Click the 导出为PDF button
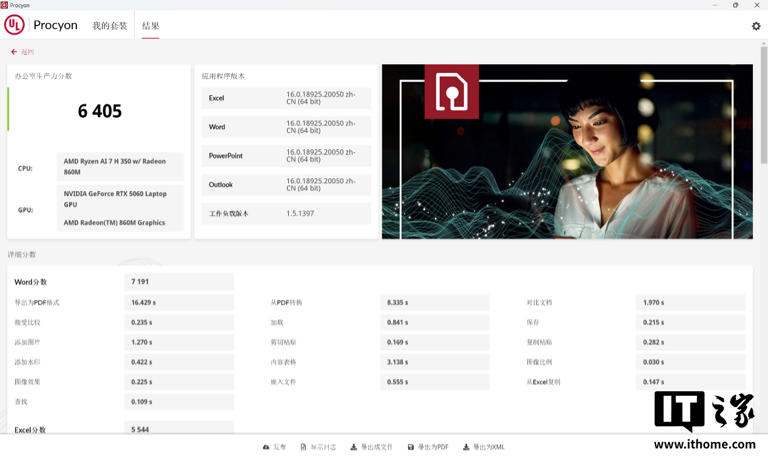The width and height of the screenshot is (768, 459). tap(432, 447)
